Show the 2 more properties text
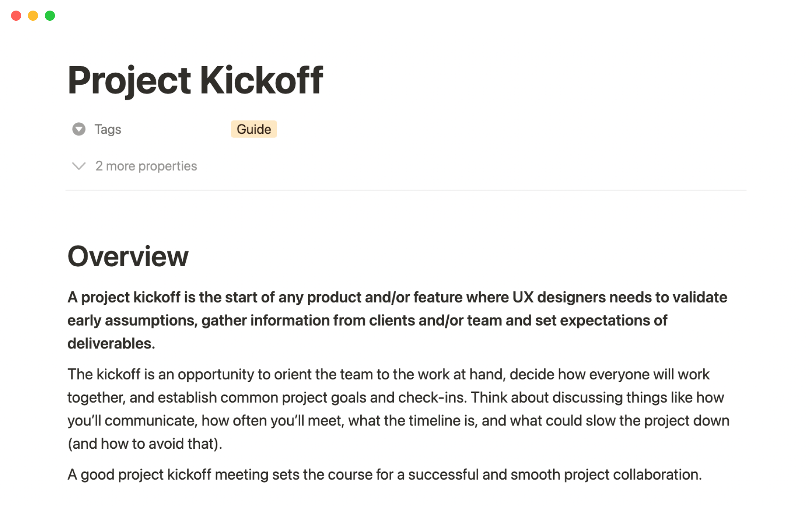Viewport: 812px width, 508px height. pyautogui.click(x=146, y=166)
